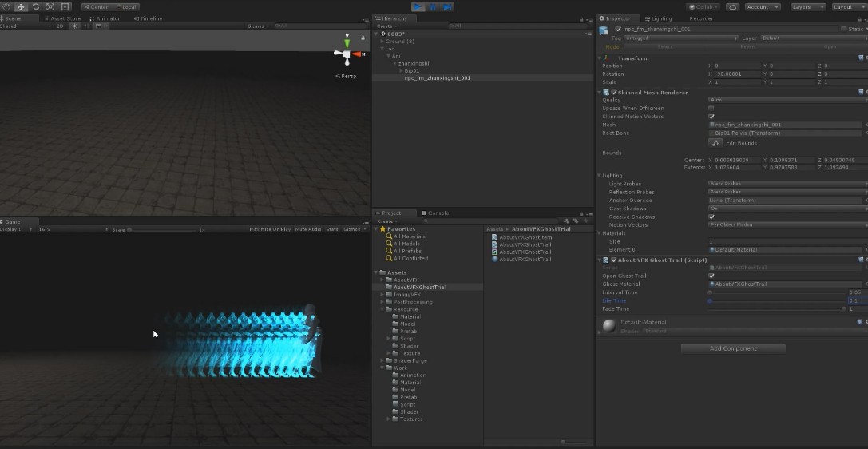Toggle scene lighting sun icon
Screen dimensions: 868x449
click(75, 26)
